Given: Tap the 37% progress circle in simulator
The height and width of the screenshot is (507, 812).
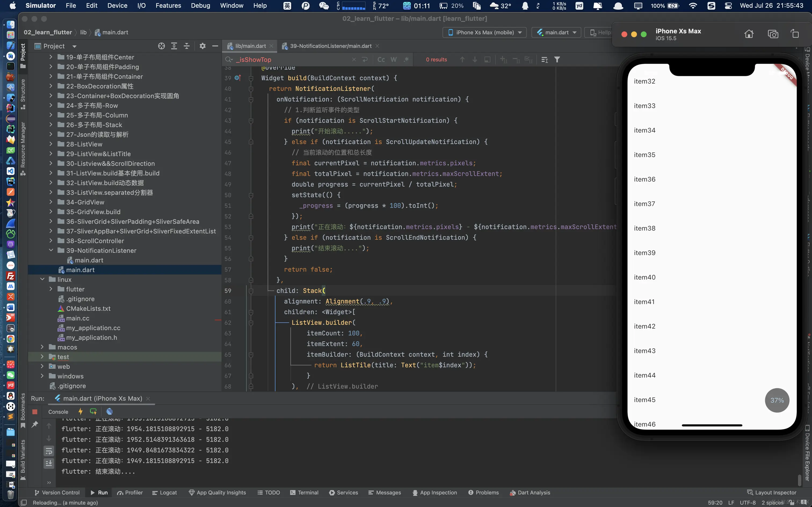Looking at the screenshot, I should (777, 400).
